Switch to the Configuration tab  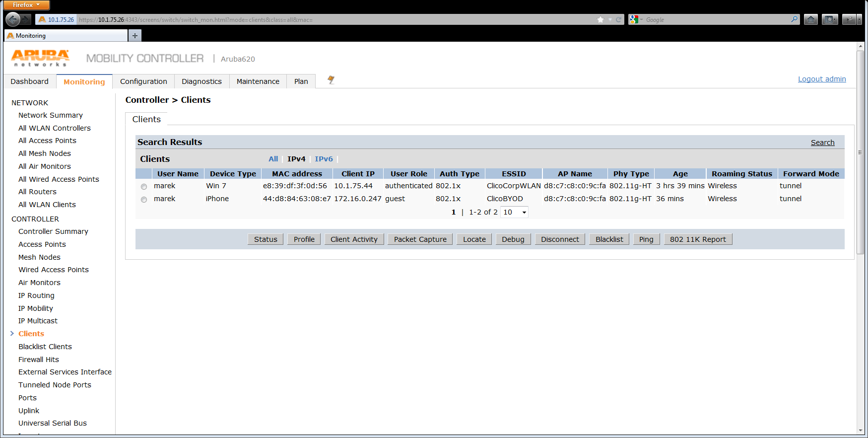click(x=143, y=81)
